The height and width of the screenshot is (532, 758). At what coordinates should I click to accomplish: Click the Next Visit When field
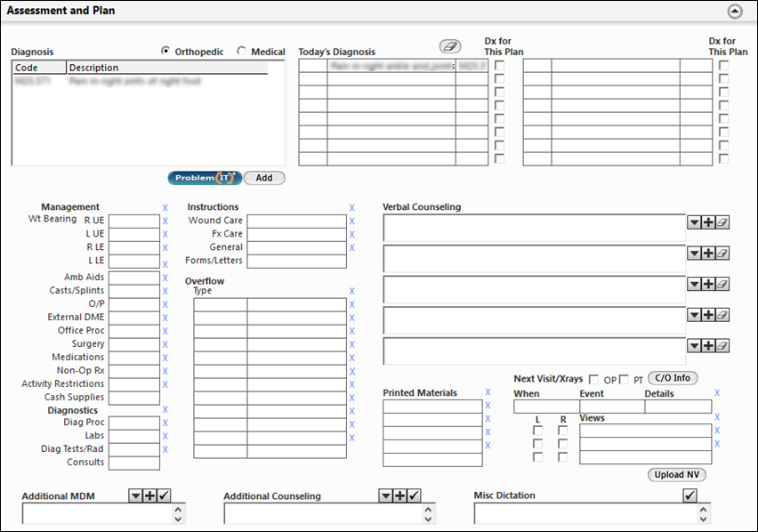(x=546, y=407)
